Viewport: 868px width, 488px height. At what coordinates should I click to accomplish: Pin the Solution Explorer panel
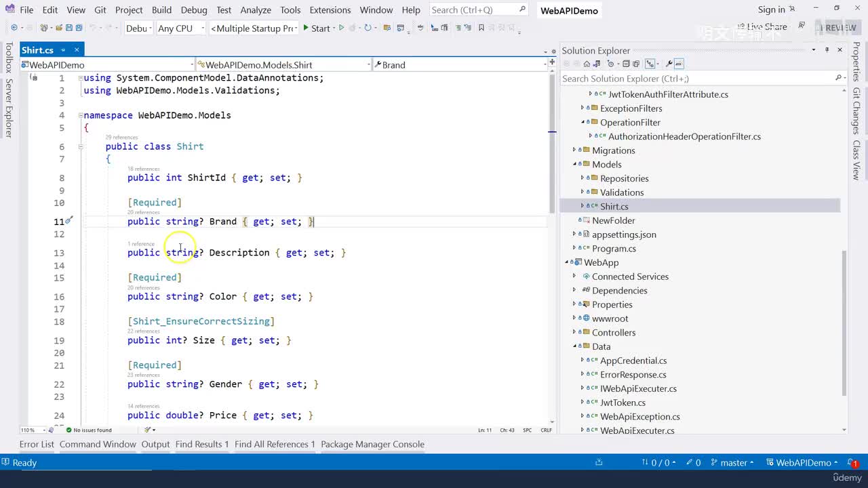tap(827, 50)
